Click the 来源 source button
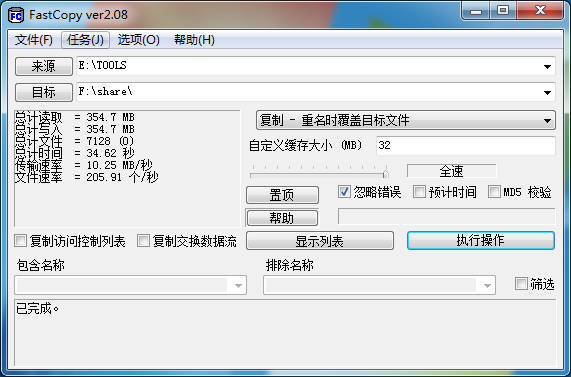 (44, 66)
